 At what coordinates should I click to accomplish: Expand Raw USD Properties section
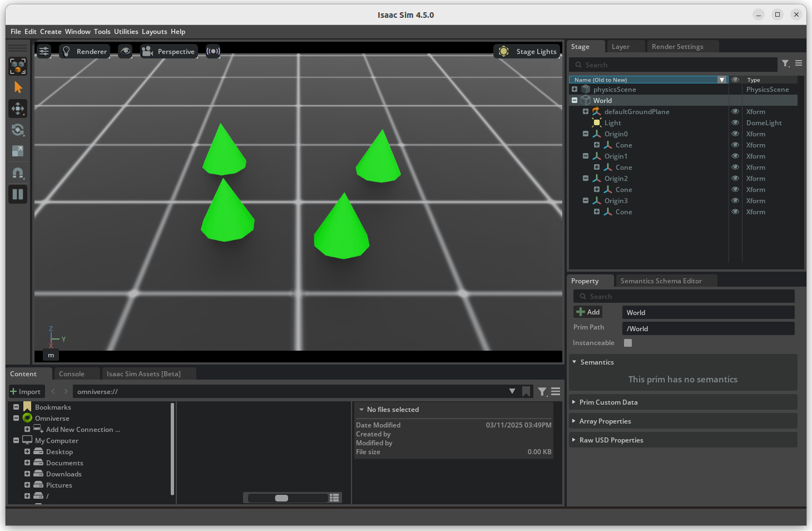click(683, 440)
